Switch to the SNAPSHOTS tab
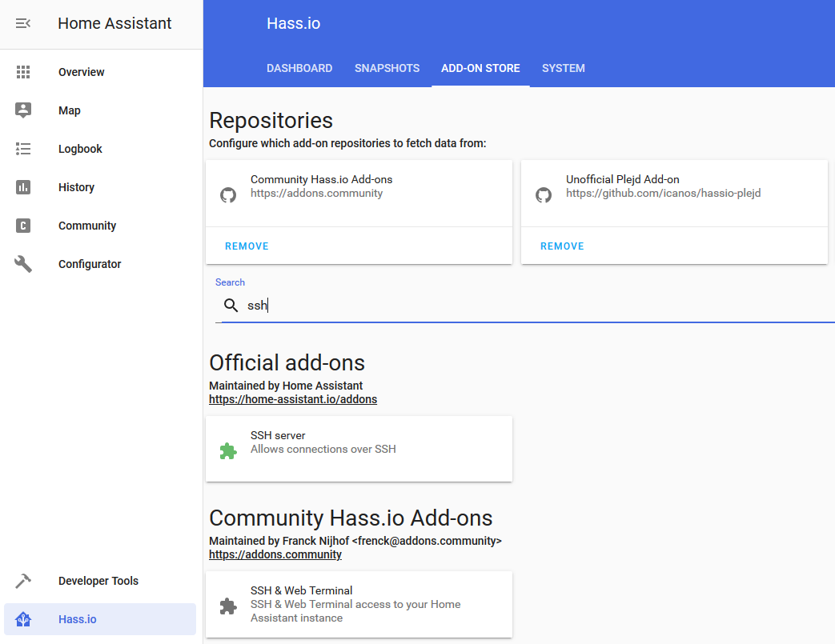 click(x=387, y=68)
